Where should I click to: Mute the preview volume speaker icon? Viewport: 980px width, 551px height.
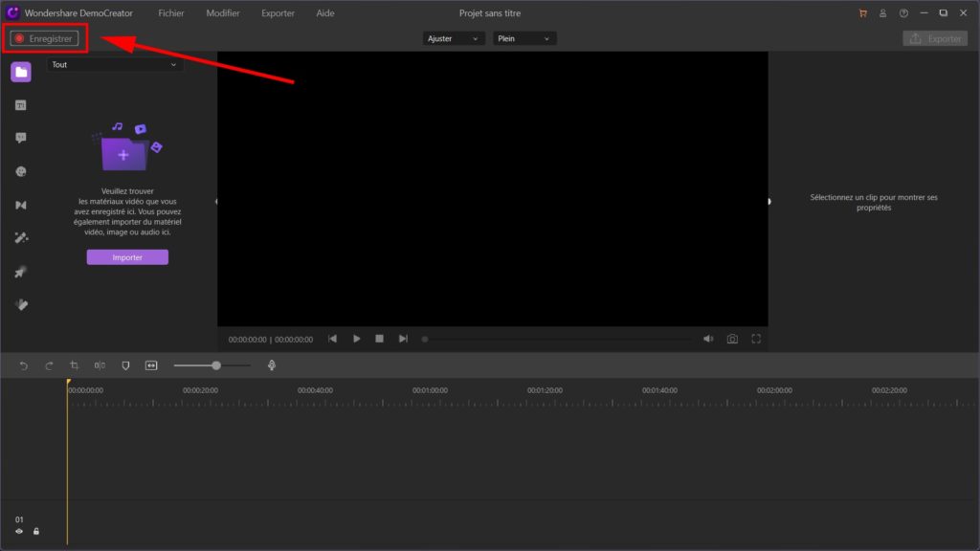708,339
